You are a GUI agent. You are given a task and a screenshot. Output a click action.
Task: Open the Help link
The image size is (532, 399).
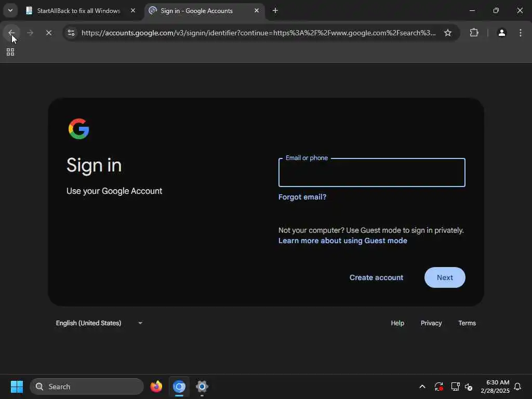(397, 323)
